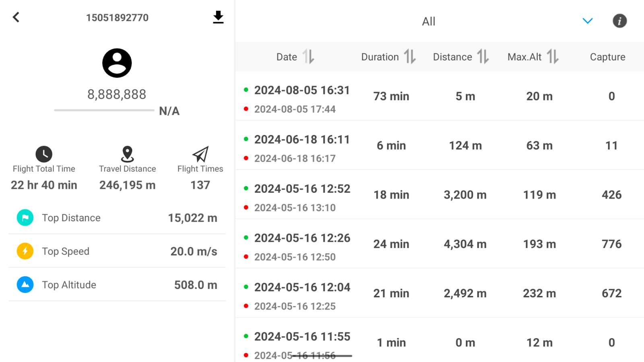Select the Top Distance flag icon
Image resolution: width=644 pixels, height=362 pixels.
tap(25, 218)
